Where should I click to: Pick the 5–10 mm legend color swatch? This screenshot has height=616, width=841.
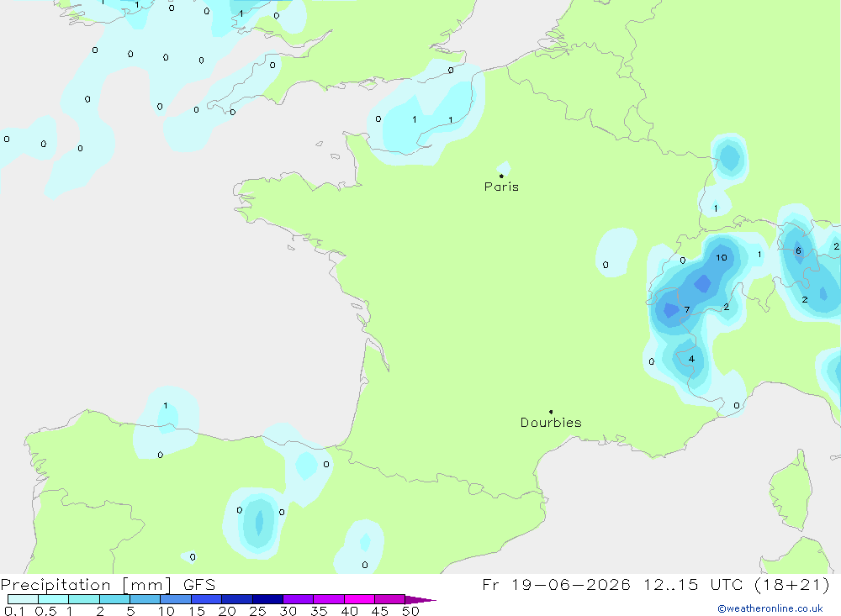[145, 599]
